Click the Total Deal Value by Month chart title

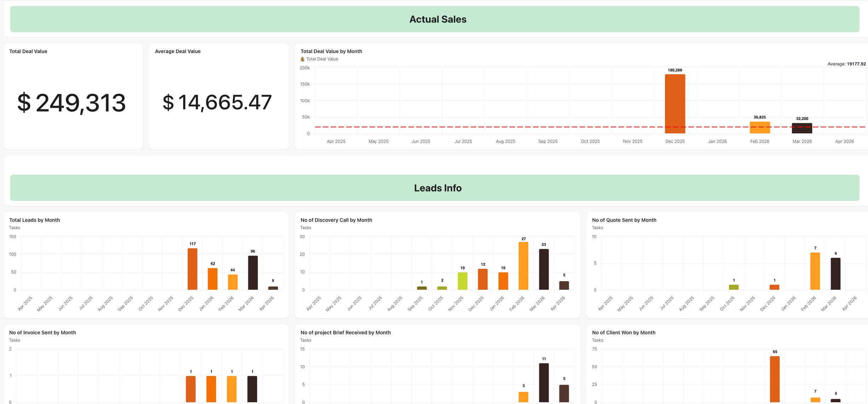331,51
